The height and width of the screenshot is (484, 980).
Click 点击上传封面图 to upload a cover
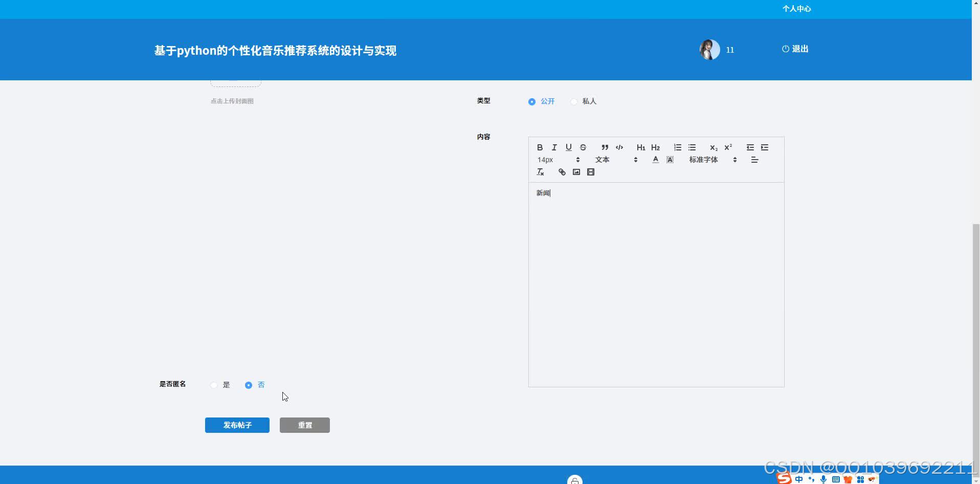232,101
